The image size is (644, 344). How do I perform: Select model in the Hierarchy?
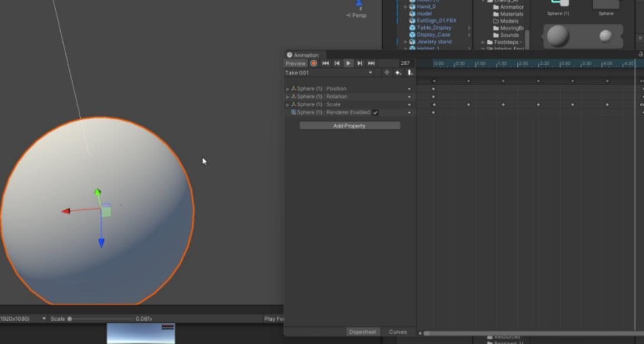(424, 13)
